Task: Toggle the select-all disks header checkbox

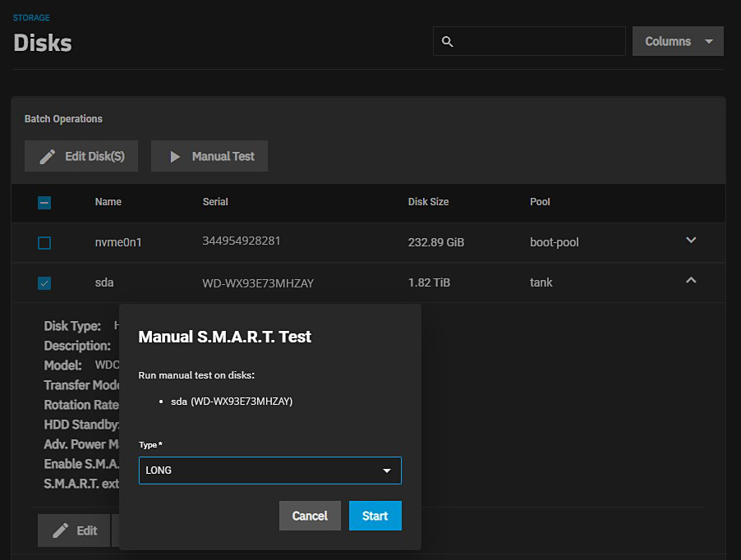Action: click(44, 203)
